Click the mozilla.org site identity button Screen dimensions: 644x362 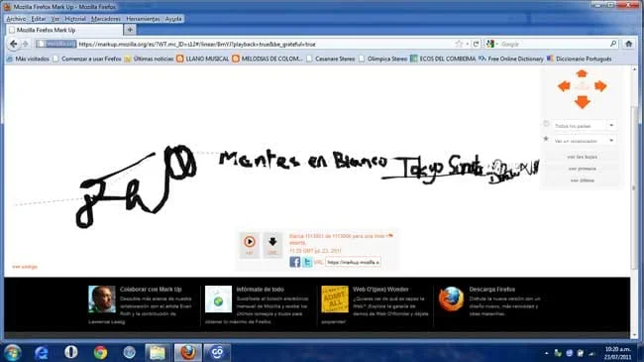tap(55, 44)
